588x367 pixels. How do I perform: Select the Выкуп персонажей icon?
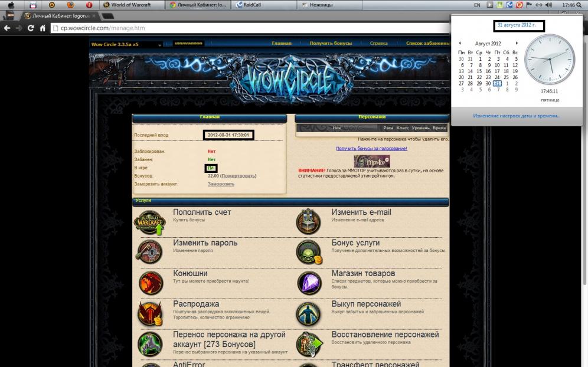click(309, 314)
